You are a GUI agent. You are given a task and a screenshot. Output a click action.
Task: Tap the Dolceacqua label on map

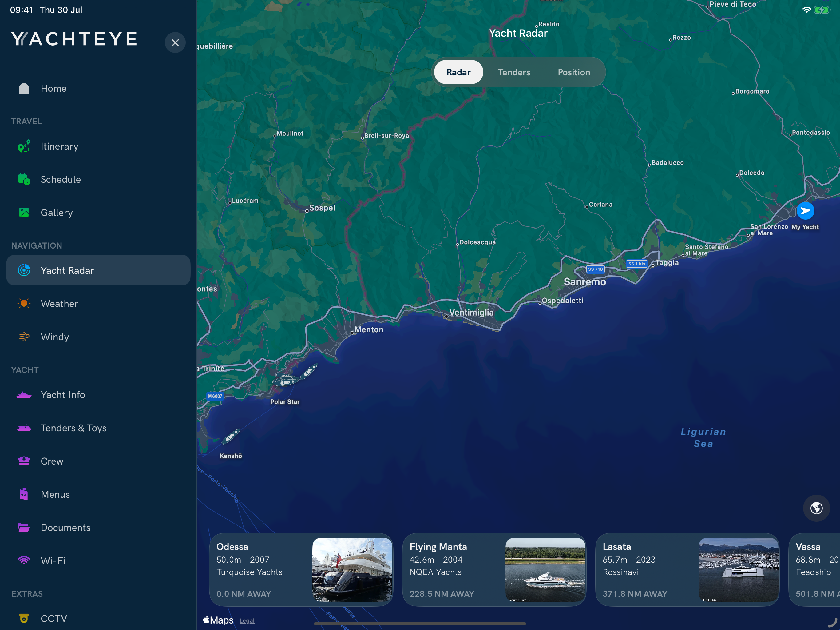(x=477, y=242)
